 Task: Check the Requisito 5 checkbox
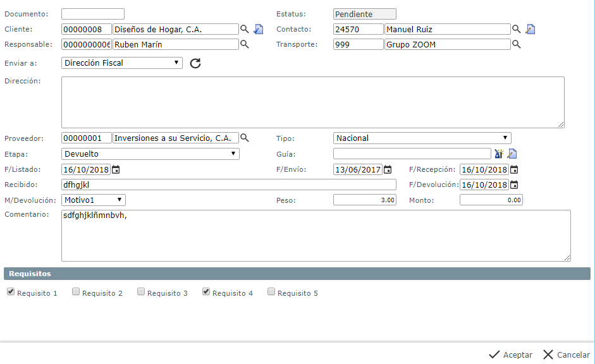[271, 292]
